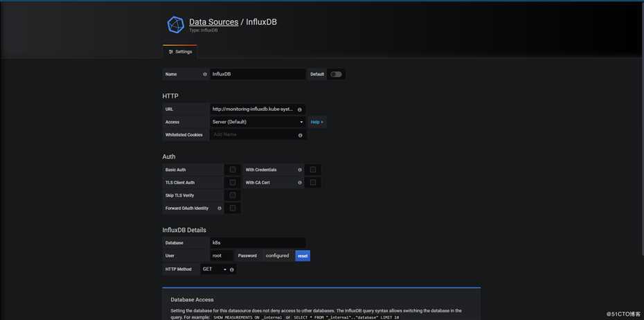Viewport: 644px width, 320px height.
Task: Enable the With Credentials checkbox
Action: click(313, 170)
